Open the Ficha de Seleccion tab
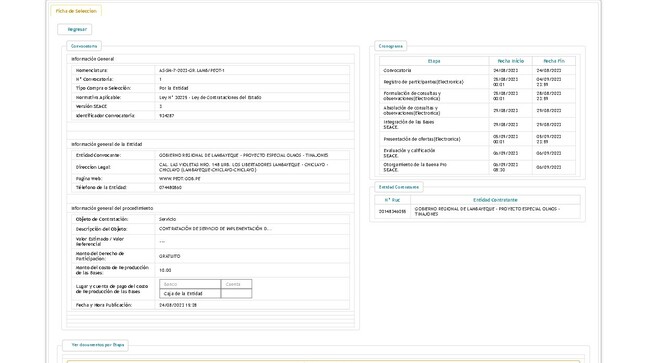The height and width of the screenshot is (363, 645). pyautogui.click(x=76, y=11)
